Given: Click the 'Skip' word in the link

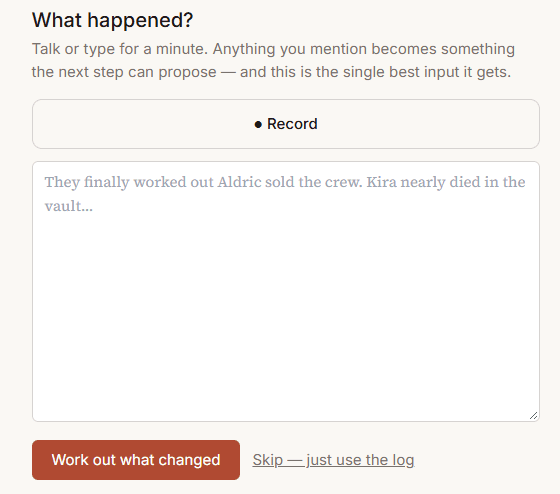Looking at the screenshot, I should click(x=268, y=460).
